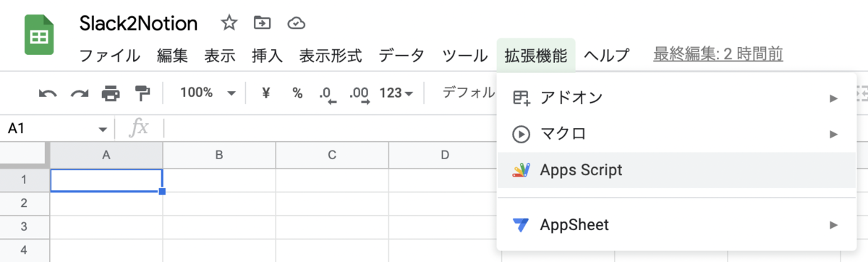The width and height of the screenshot is (868, 262).
Task: Click the アドオン add-on icon
Action: pos(521,98)
